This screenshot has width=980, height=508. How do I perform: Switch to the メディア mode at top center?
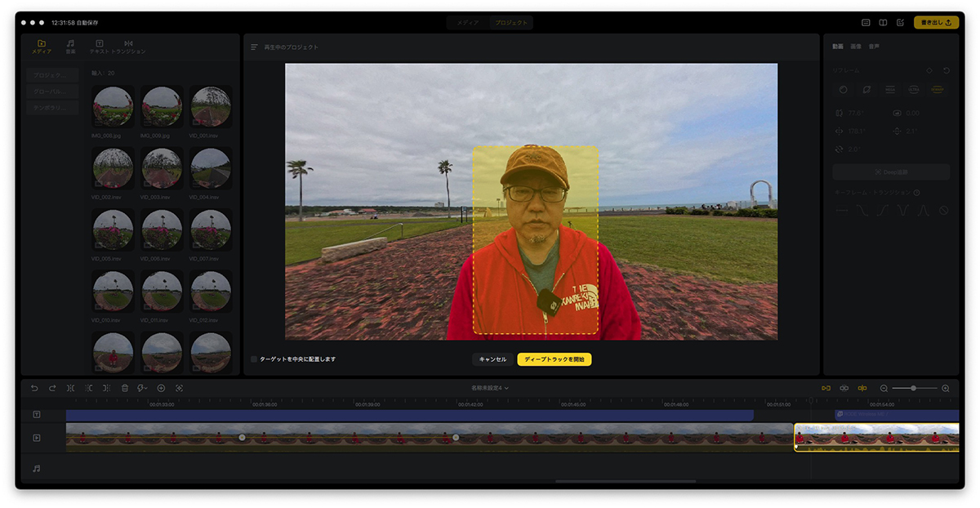coord(468,23)
